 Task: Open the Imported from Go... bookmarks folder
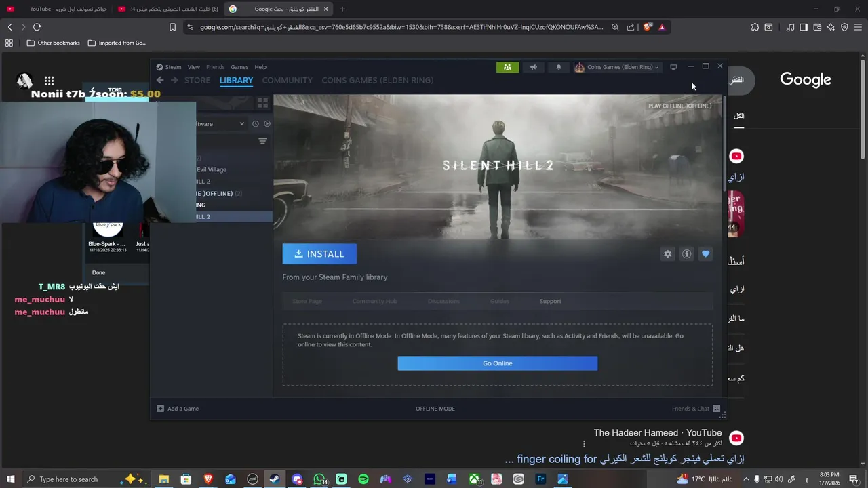coord(117,43)
